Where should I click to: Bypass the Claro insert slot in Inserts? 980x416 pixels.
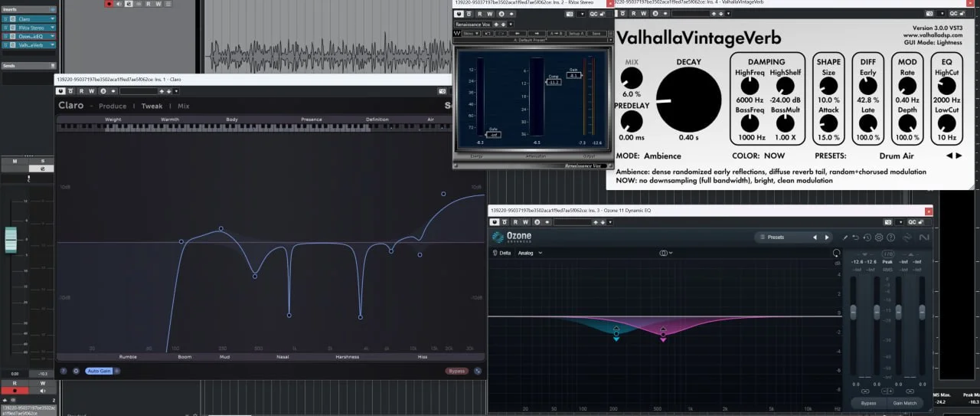click(5, 19)
